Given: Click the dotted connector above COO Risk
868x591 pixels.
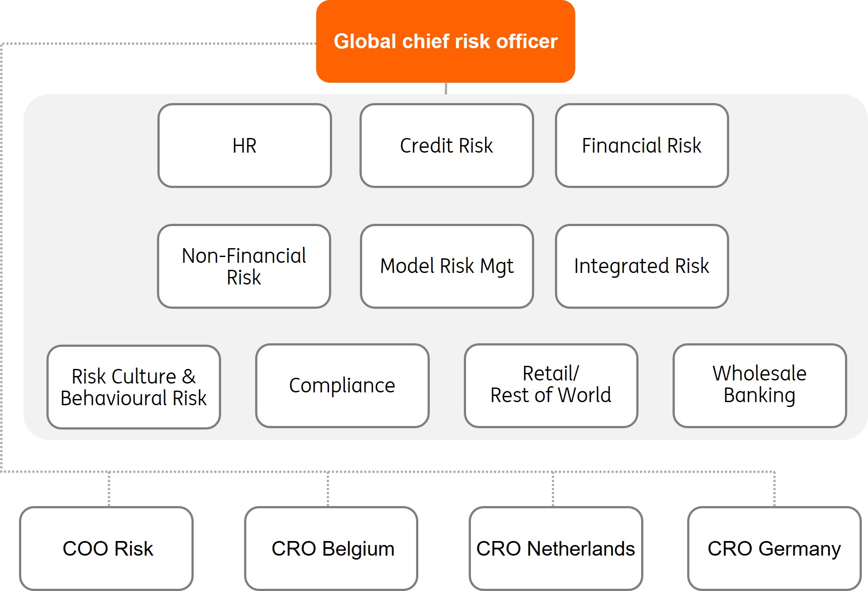Looking at the screenshot, I should coord(109,489).
